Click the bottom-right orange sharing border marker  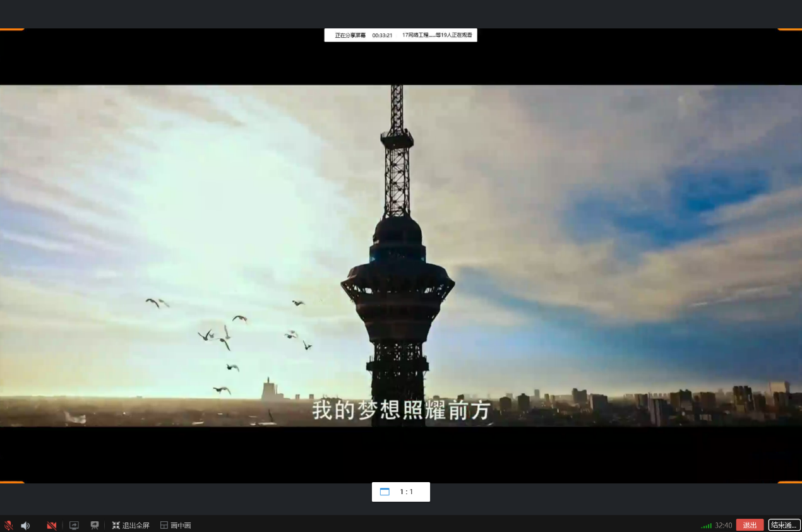tap(789, 482)
